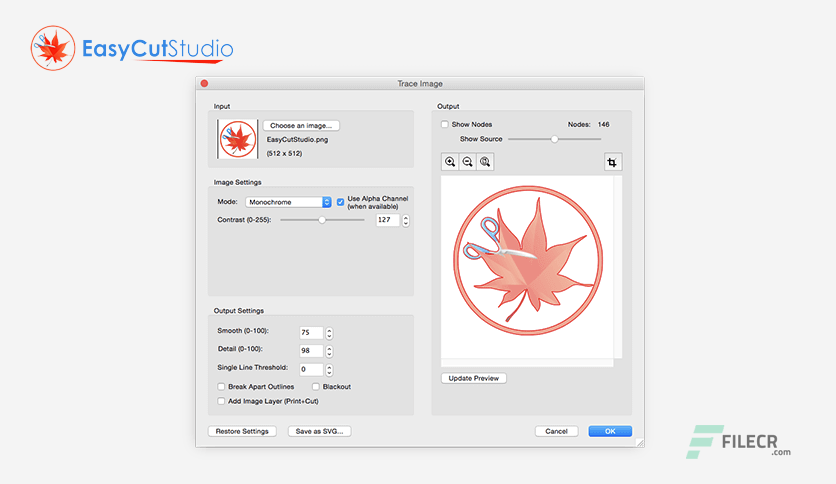Image resolution: width=836 pixels, height=484 pixels.
Task: Click the Update Preview button
Action: coord(473,378)
